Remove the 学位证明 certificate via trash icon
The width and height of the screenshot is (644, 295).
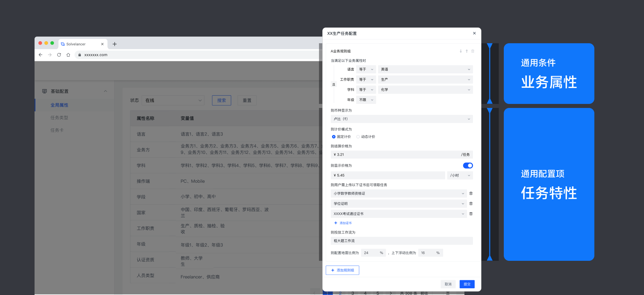(471, 203)
